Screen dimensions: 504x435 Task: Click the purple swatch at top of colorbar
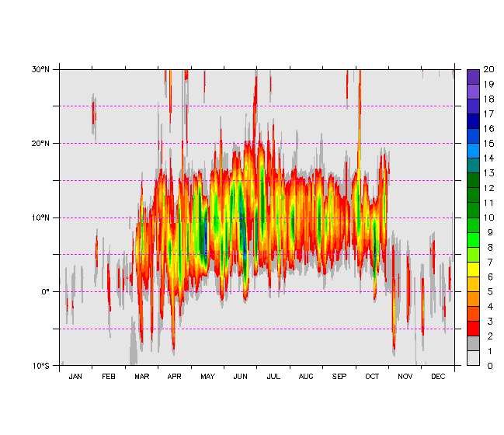(x=473, y=76)
